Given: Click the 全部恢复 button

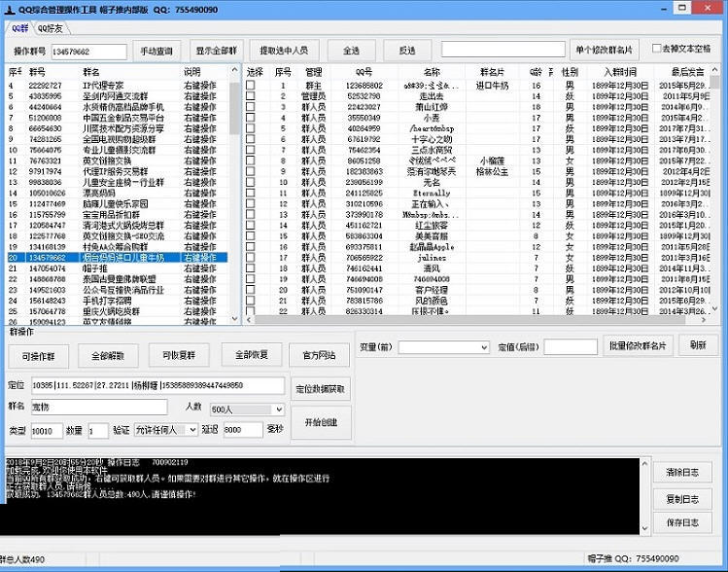Looking at the screenshot, I should click(252, 355).
